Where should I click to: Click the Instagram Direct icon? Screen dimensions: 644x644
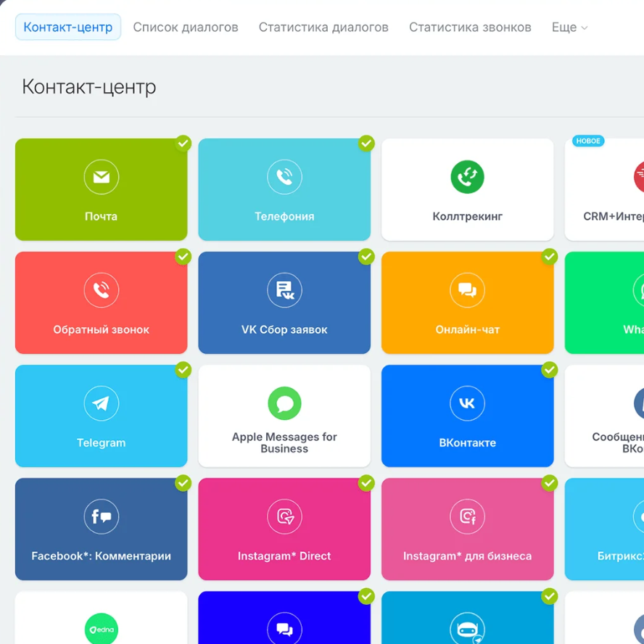point(284,516)
